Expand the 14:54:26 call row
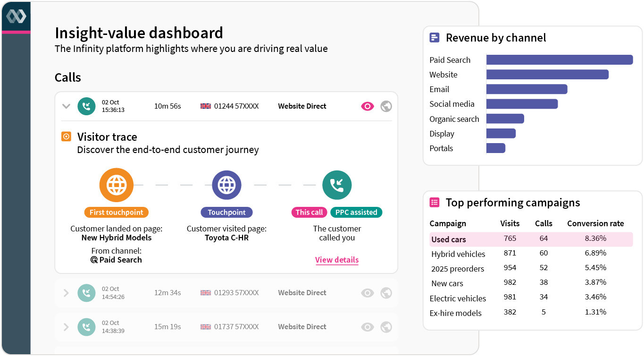The width and height of the screenshot is (644, 358). pos(66,293)
